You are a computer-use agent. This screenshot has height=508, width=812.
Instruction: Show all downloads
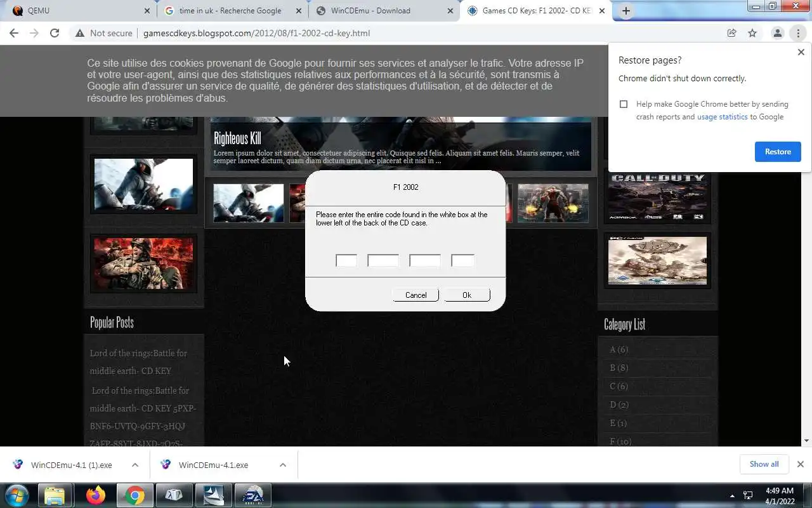(764, 464)
